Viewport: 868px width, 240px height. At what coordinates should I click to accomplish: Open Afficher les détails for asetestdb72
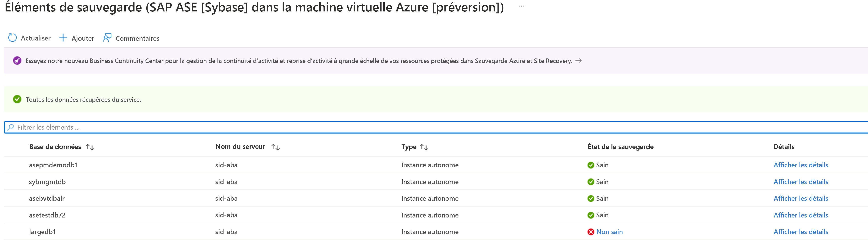[x=801, y=215]
